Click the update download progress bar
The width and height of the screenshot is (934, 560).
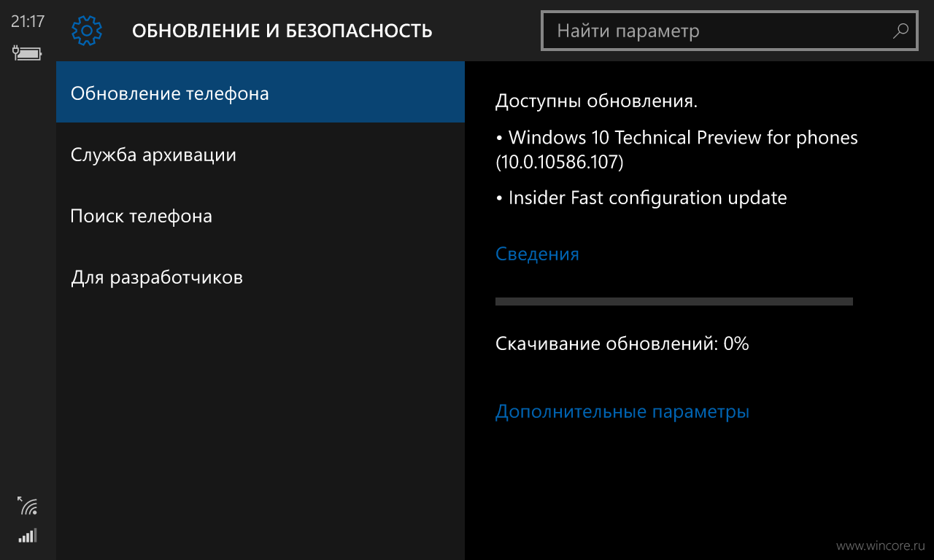674,301
